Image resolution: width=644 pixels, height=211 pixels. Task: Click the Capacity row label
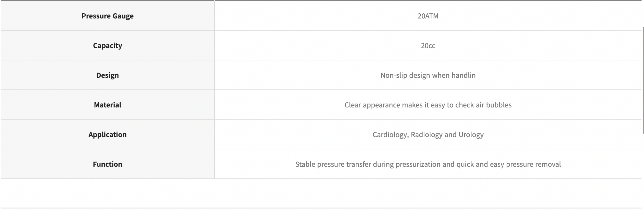click(107, 46)
